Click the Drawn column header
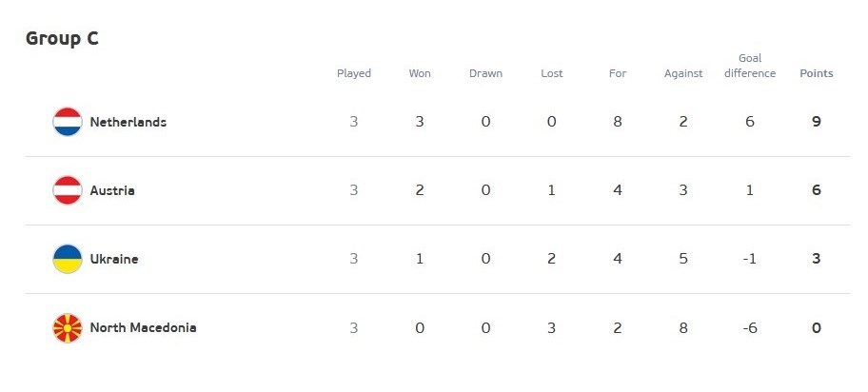 click(x=485, y=73)
